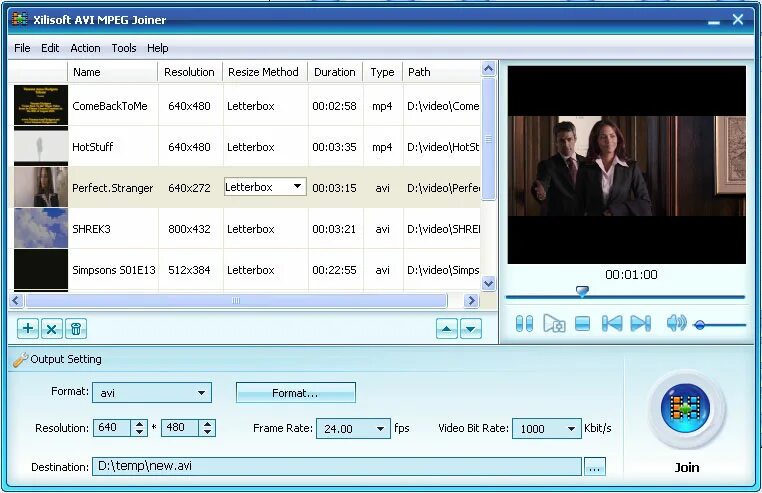Open the Edit menu
Screen dimensions: 762x493
(x=50, y=48)
